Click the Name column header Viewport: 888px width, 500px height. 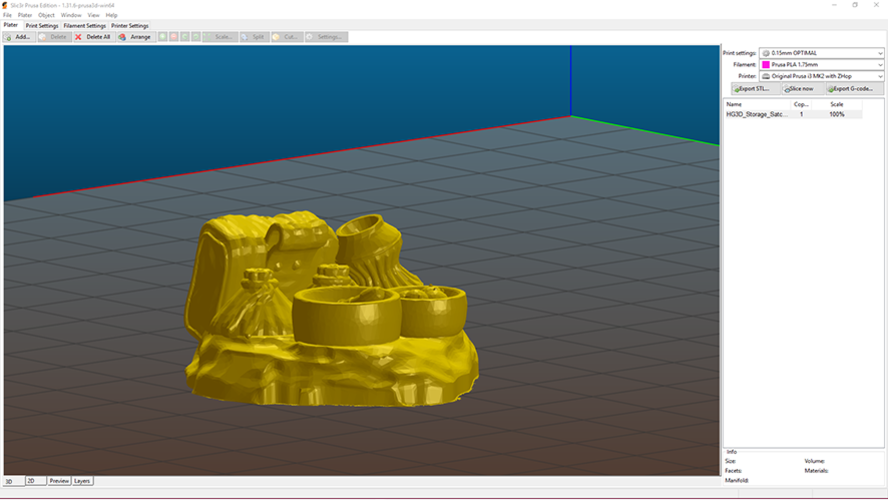(758, 104)
